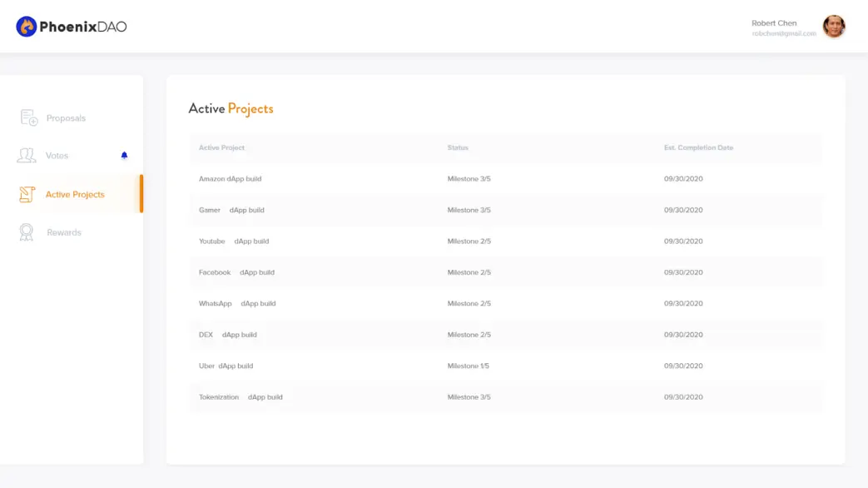This screenshot has height=488, width=868.
Task: Click the user email under Robert Chen
Action: click(x=784, y=34)
